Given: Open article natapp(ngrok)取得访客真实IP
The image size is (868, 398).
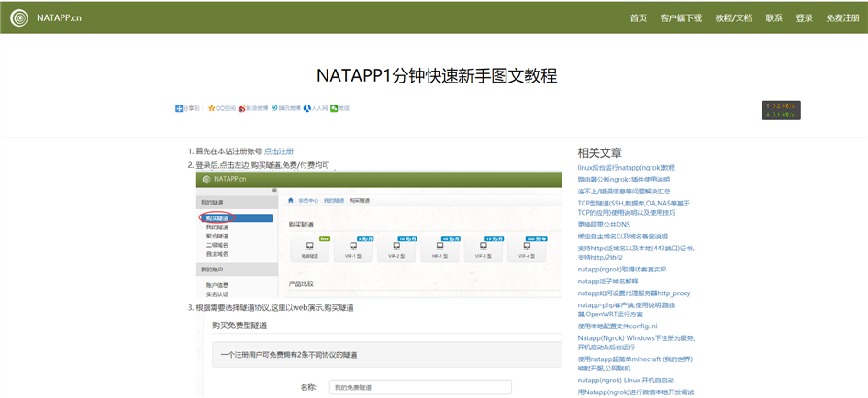Looking at the screenshot, I should pyautogui.click(x=622, y=270).
